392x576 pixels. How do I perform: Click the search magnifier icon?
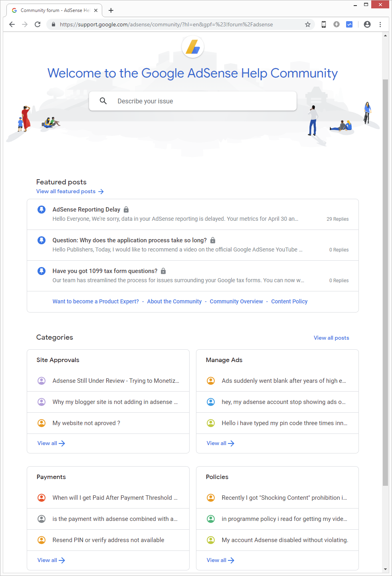103,101
